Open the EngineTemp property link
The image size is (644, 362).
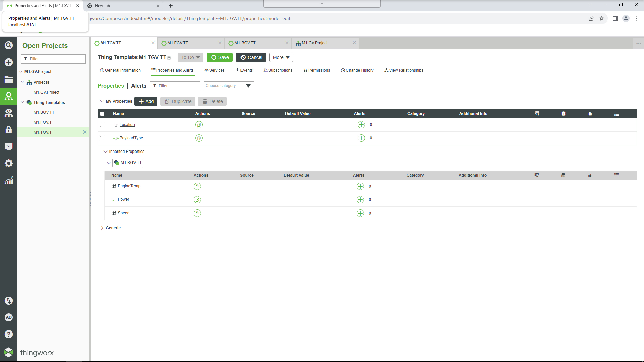coord(129,186)
